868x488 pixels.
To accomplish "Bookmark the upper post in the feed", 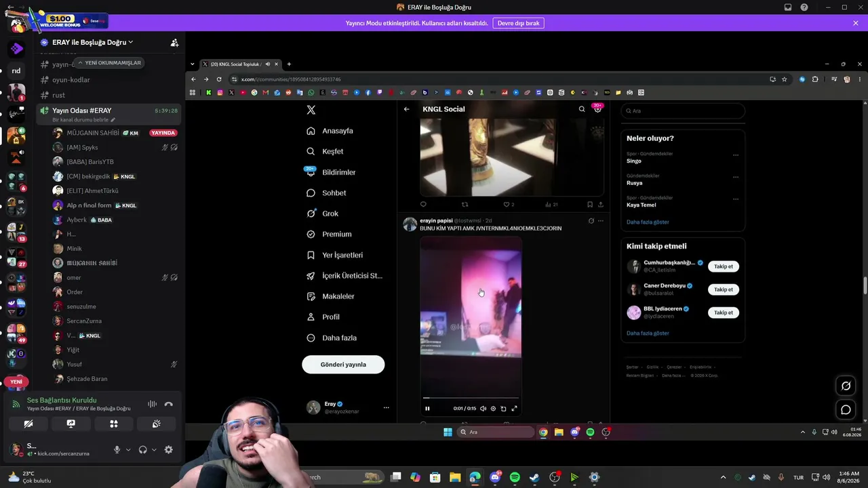I will pos(590,204).
